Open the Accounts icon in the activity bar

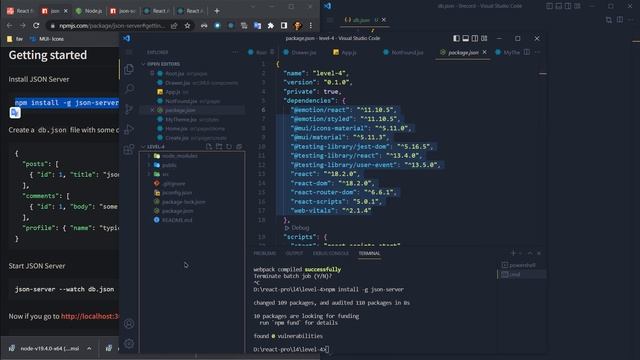click(129, 324)
